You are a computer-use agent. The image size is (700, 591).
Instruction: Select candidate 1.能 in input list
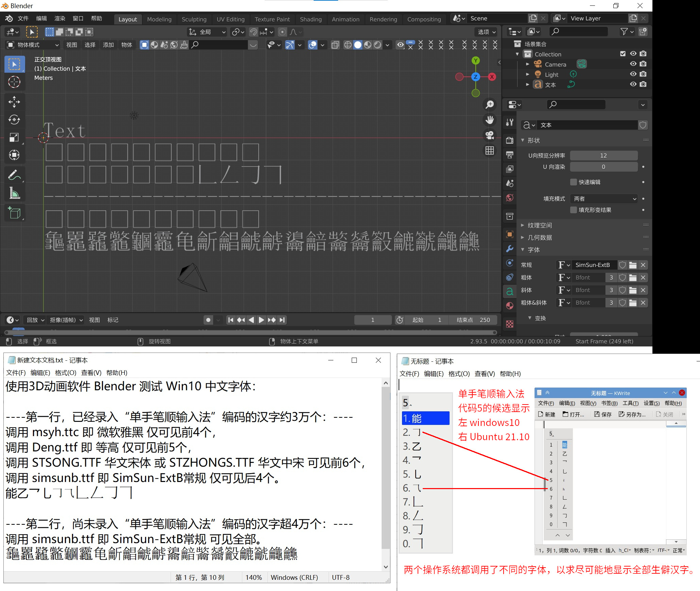[426, 418]
